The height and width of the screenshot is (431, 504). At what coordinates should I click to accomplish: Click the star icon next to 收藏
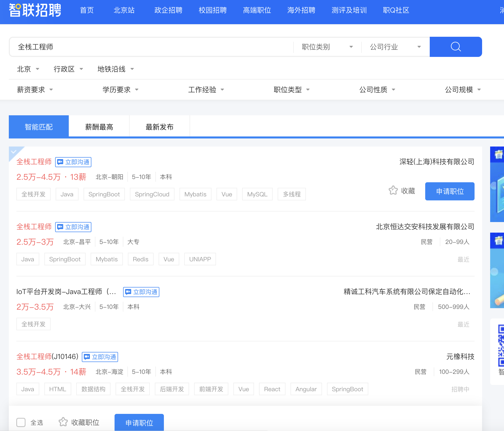click(x=393, y=191)
